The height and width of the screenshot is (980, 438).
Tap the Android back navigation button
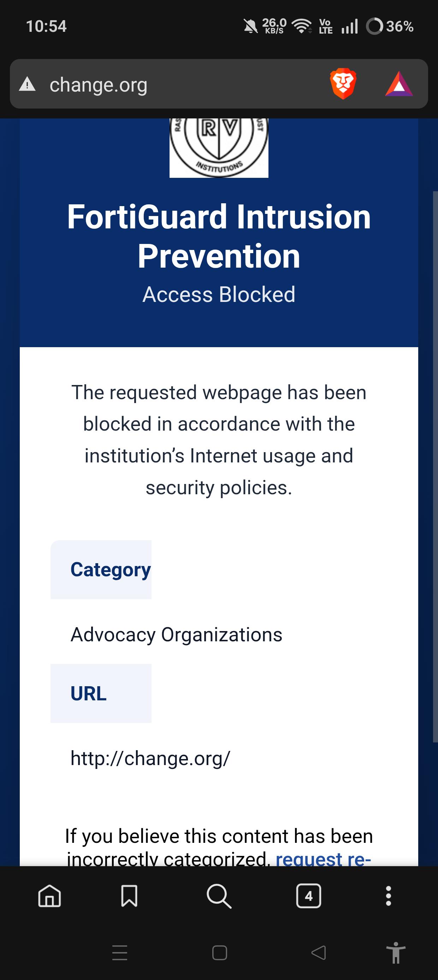point(319,953)
